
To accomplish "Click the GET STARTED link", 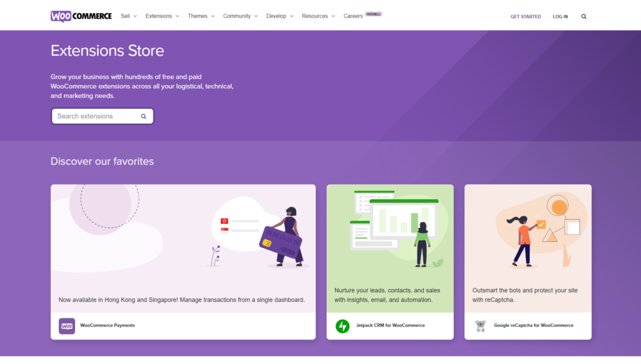I will coord(525,17).
